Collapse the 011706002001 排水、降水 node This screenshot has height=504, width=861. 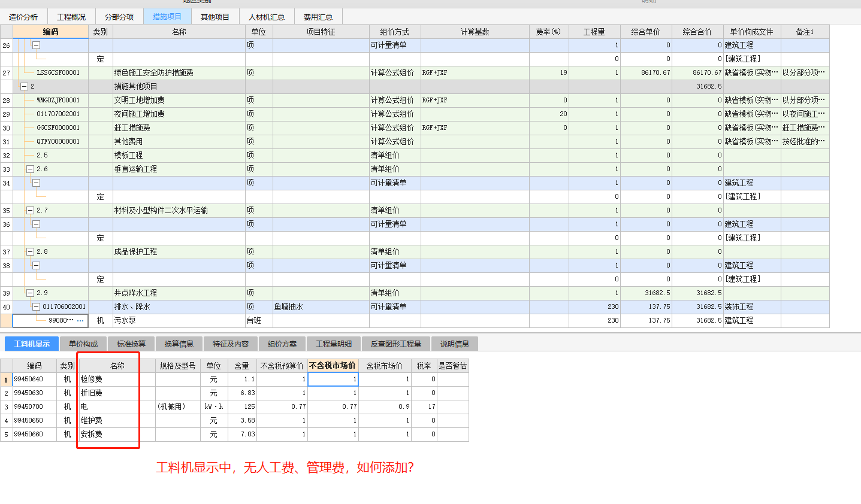point(36,306)
